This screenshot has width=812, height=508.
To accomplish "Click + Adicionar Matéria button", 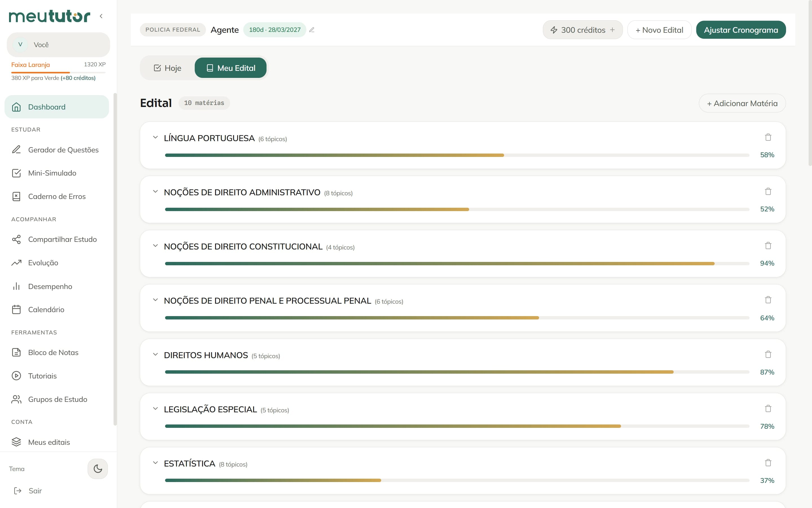I will point(742,103).
